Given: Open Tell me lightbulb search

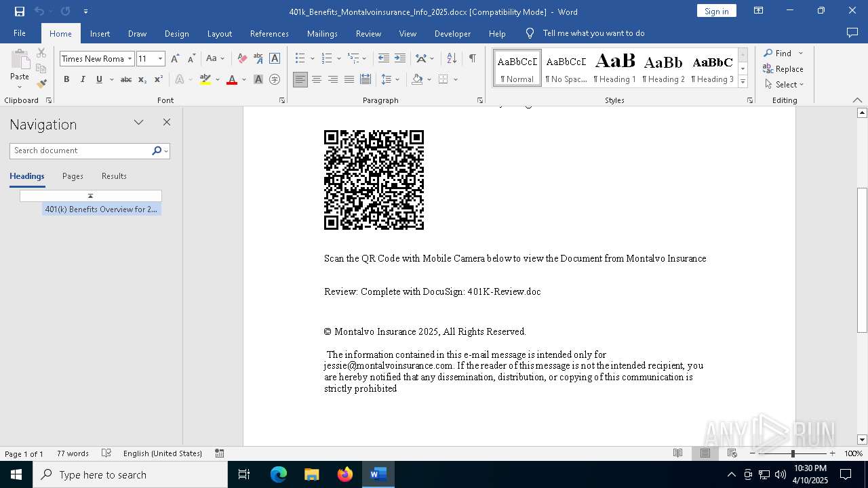Looking at the screenshot, I should click(x=530, y=33).
